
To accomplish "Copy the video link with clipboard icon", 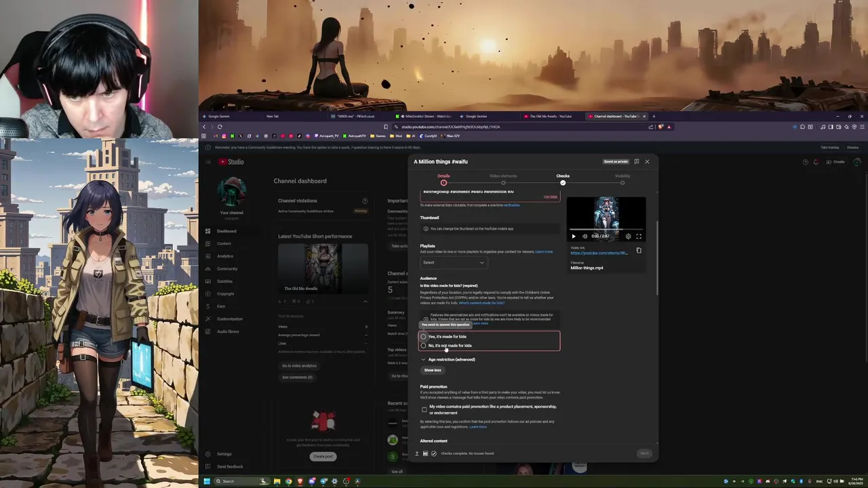I will [639, 251].
